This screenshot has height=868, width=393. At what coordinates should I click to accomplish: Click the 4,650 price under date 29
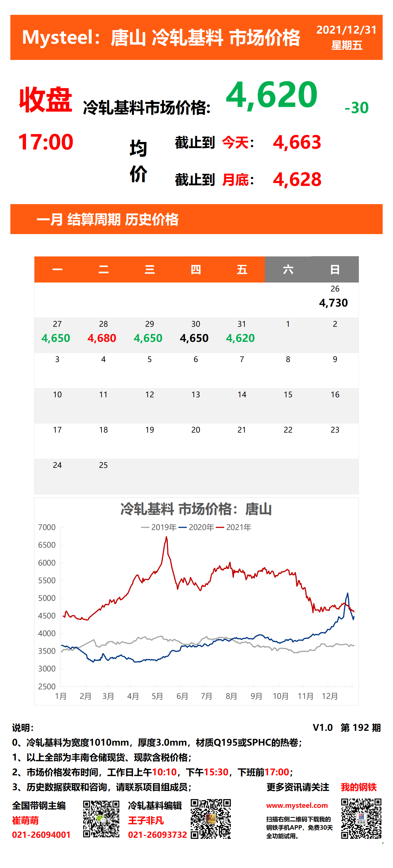point(148,338)
